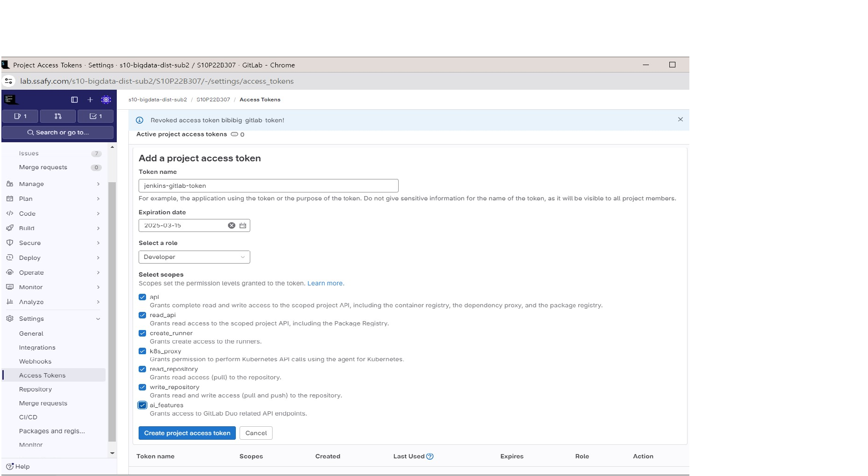This screenshot has height=476, width=868.
Task: Expand the Operate section chevron
Action: tap(98, 272)
